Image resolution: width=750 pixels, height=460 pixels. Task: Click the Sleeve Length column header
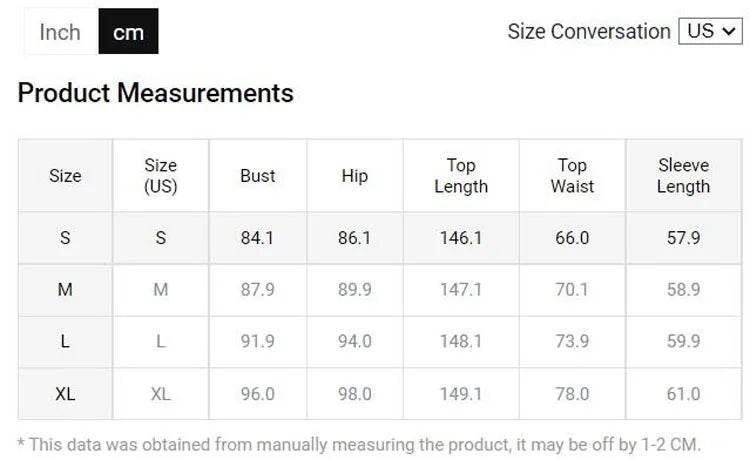683,176
